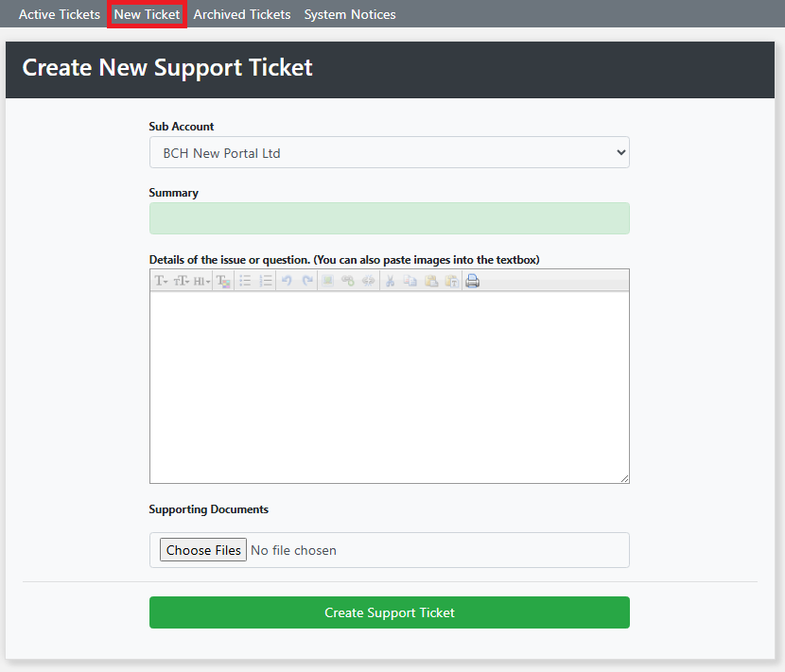Click the undo arrow in editor toolbar
The height and width of the screenshot is (672, 785).
[287, 281]
